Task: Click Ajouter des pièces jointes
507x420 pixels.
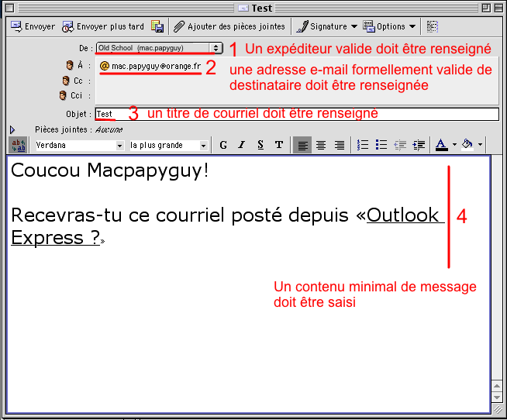Action: pos(229,26)
